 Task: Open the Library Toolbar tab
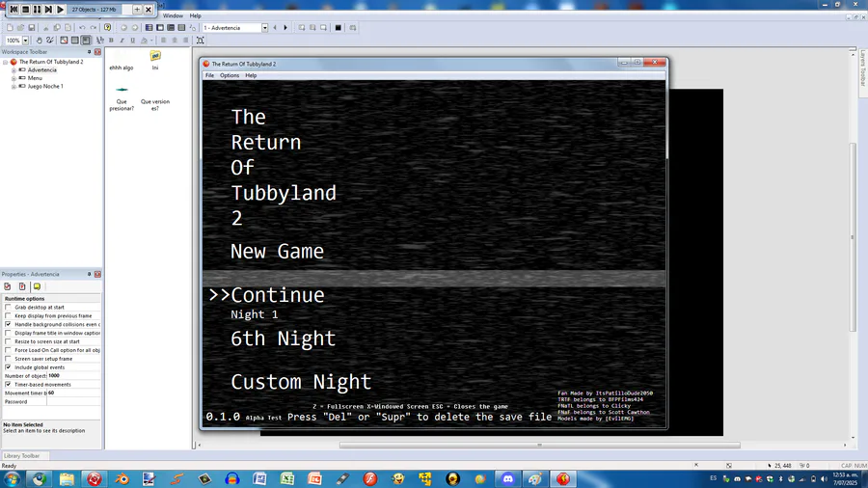tap(21, 456)
